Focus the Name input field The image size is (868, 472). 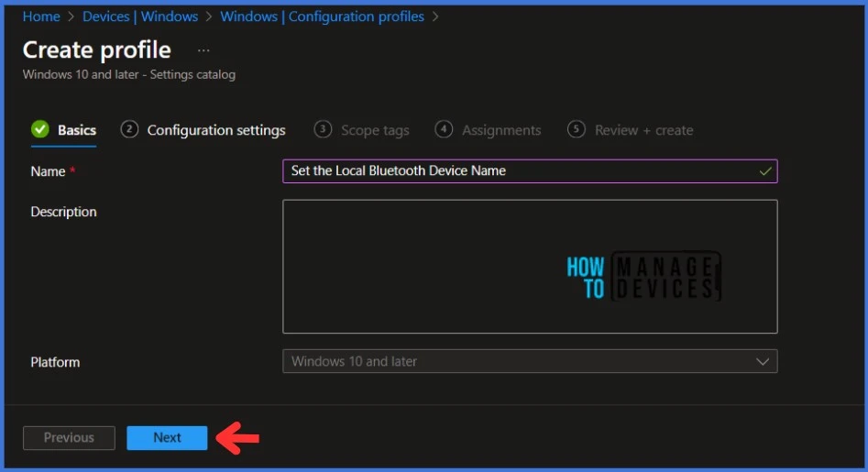pos(530,171)
